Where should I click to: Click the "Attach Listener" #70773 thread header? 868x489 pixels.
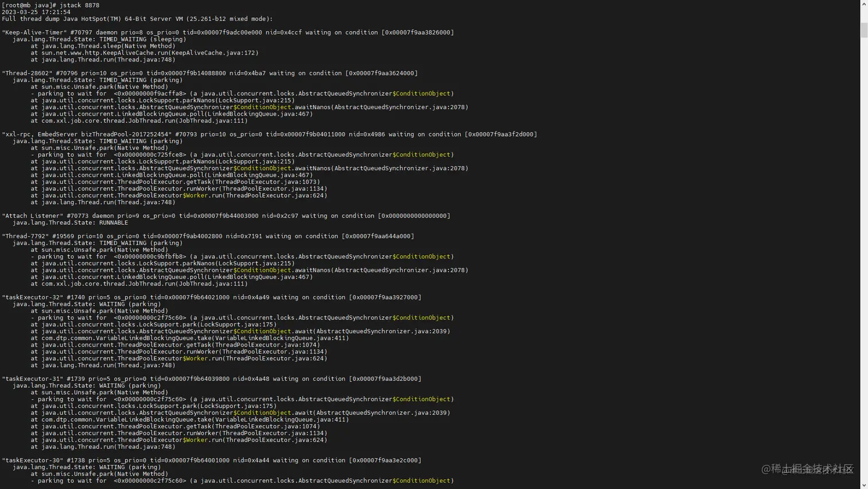tap(226, 216)
